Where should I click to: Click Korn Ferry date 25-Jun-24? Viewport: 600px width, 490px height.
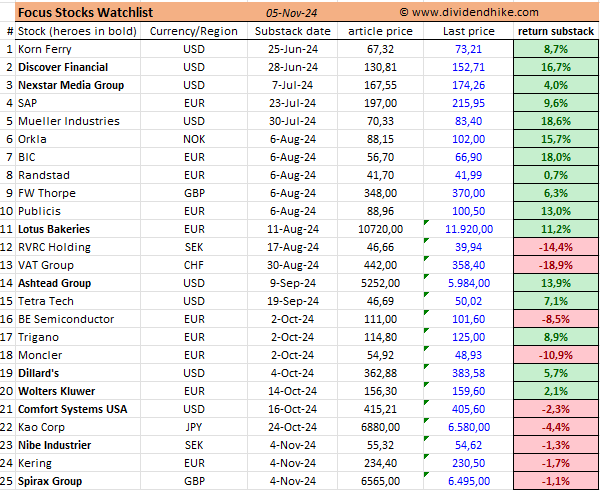tap(293, 49)
